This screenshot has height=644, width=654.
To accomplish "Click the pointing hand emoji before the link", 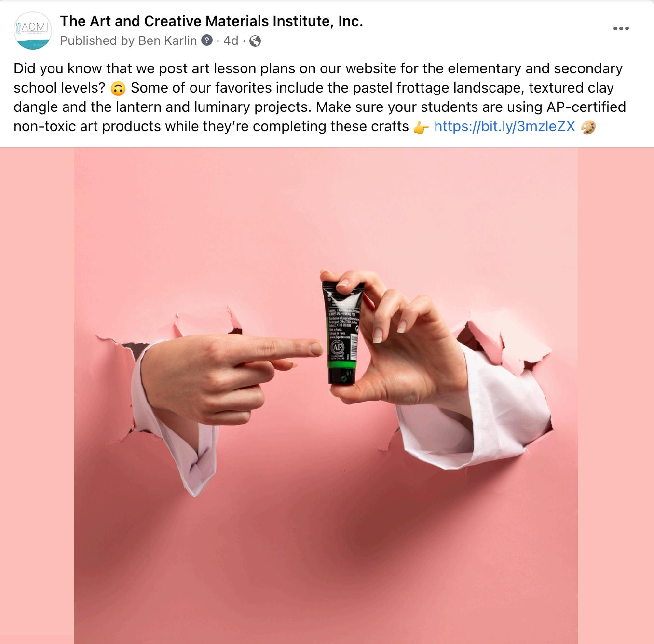I will coord(421,127).
